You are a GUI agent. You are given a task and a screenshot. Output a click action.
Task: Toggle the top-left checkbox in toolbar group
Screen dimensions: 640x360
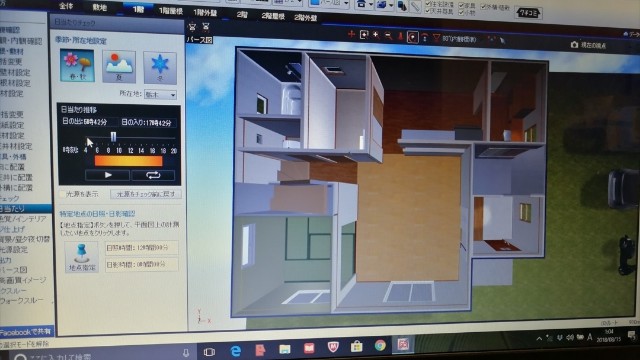click(428, 4)
